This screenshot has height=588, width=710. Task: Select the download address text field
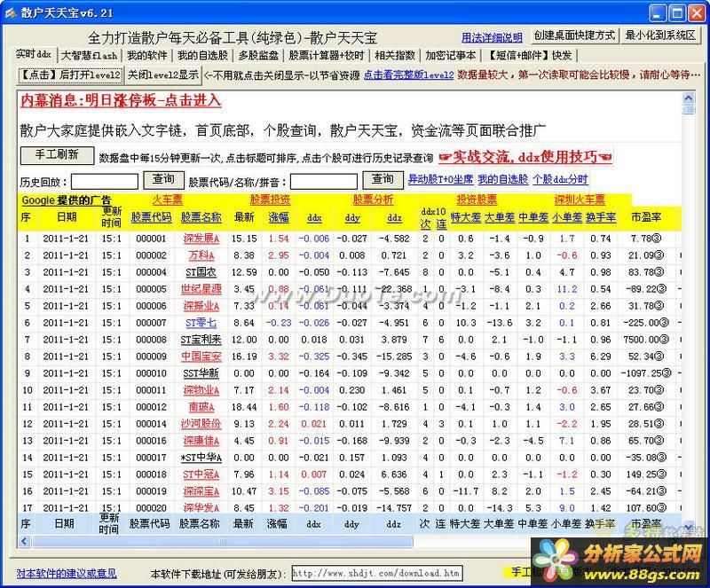377,573
